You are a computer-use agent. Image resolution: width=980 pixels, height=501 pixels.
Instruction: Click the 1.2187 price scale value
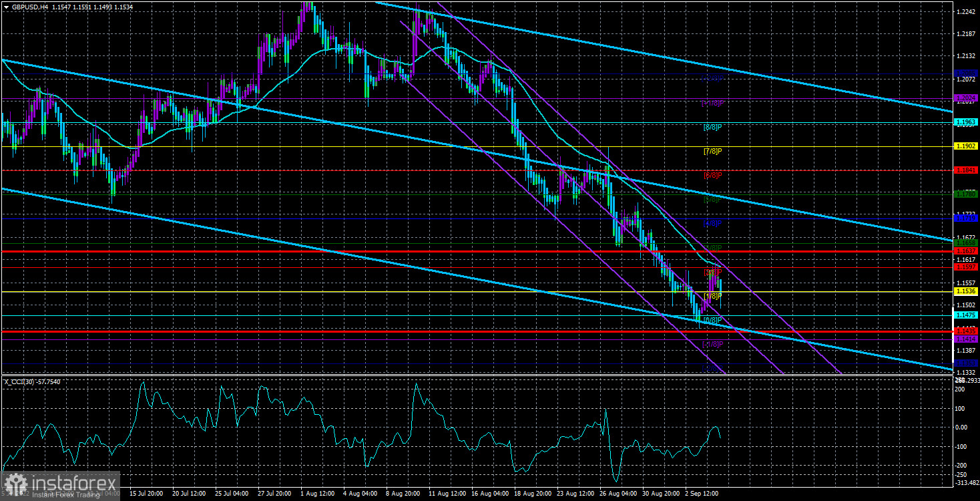click(x=966, y=33)
